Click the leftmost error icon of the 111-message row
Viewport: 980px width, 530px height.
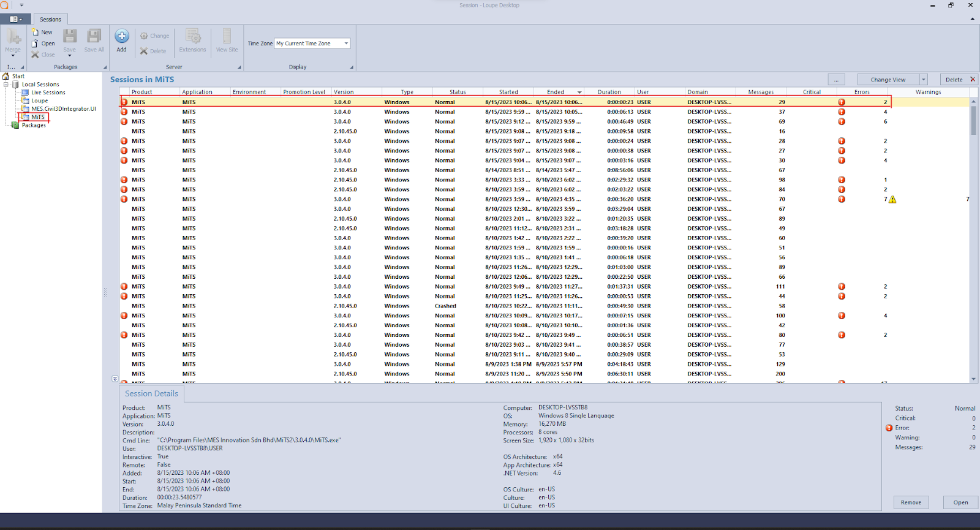coord(124,287)
